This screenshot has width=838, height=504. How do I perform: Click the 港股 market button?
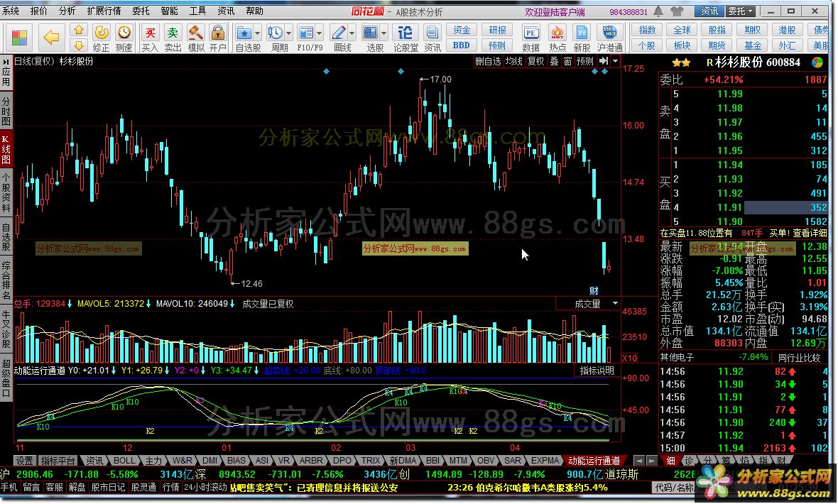787,31
